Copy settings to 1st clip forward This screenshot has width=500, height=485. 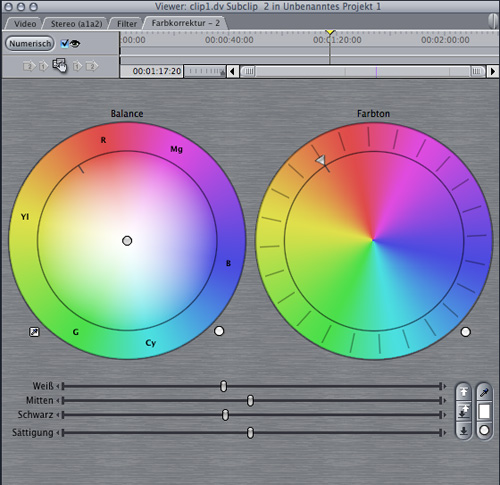click(77, 66)
